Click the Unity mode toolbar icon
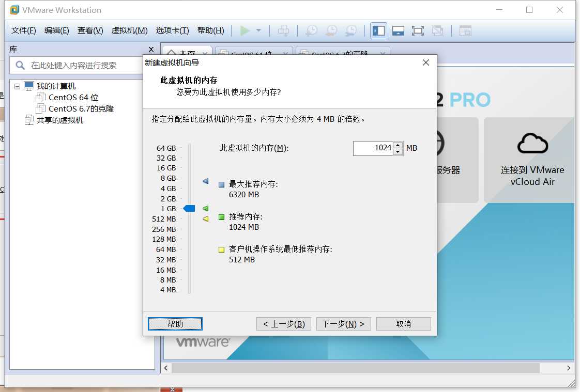Viewport: 580px width, 392px height. point(437,30)
